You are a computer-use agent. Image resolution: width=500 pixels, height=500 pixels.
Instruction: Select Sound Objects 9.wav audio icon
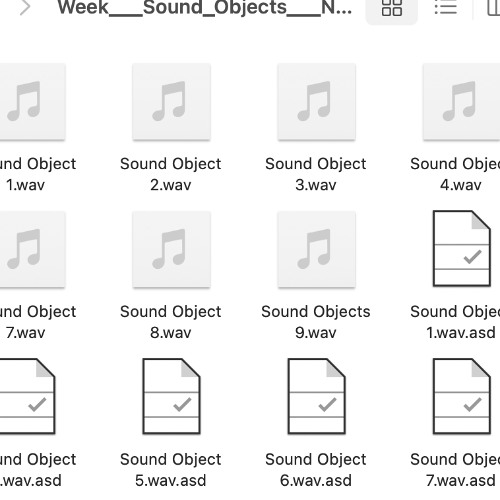click(317, 249)
